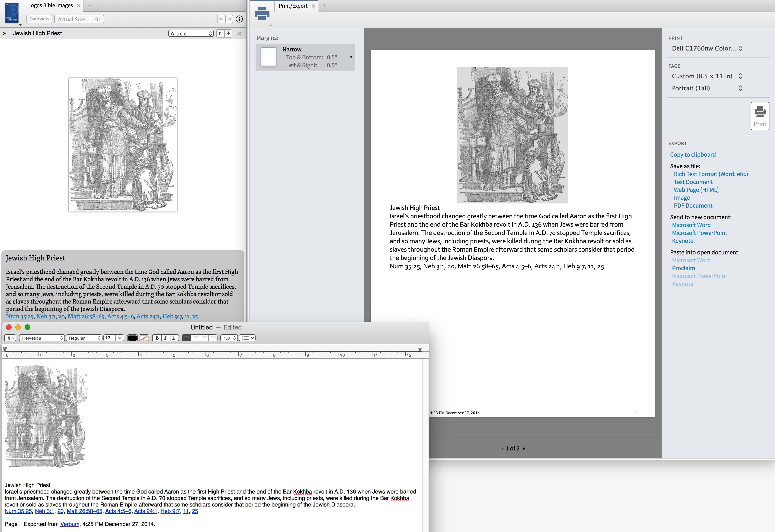Add a new tab next to Print/Export
This screenshot has width=775, height=532.
click(325, 6)
